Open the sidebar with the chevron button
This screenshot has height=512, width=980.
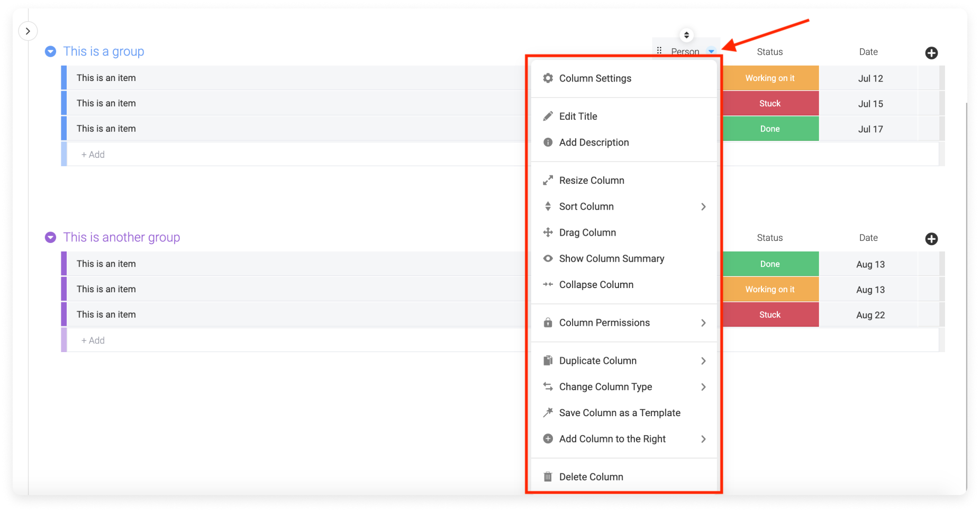[x=28, y=31]
